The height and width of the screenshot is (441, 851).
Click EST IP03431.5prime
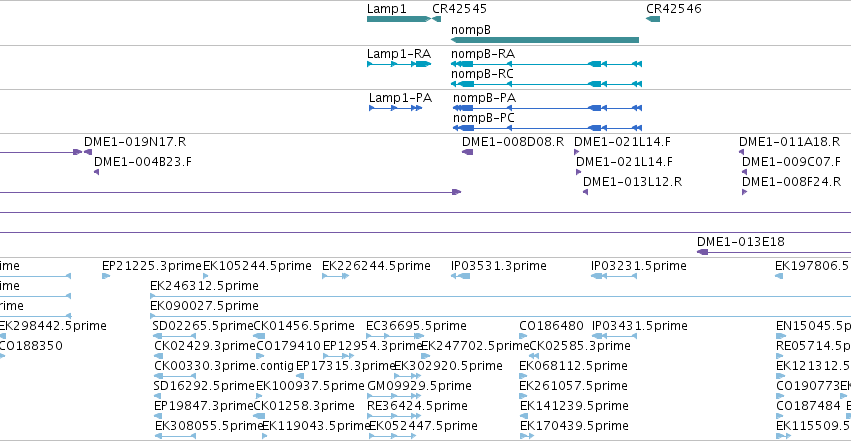click(x=614, y=336)
